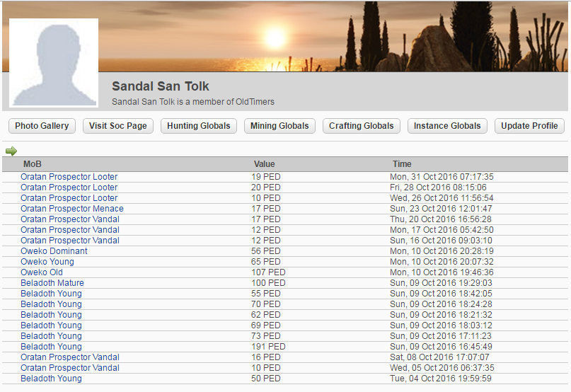Open the Beladoth Mature link
The width and height of the screenshot is (571, 392).
point(52,283)
